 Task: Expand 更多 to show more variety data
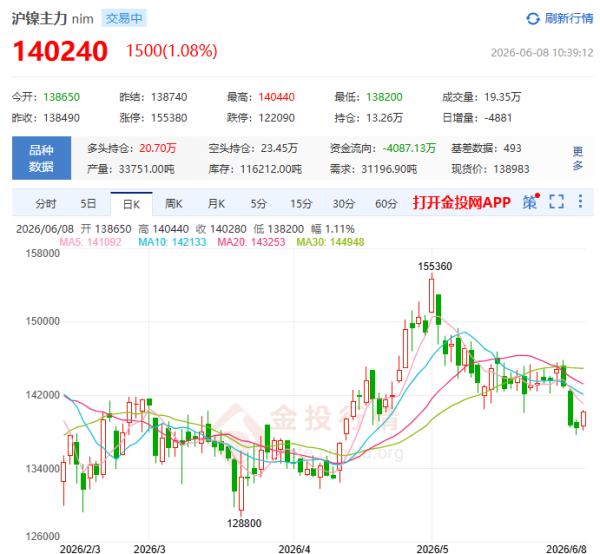578,158
